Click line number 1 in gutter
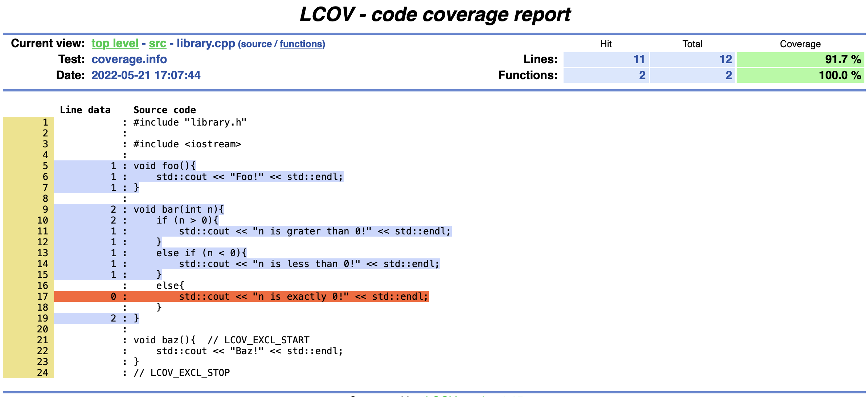This screenshot has height=397, width=868. click(45, 123)
